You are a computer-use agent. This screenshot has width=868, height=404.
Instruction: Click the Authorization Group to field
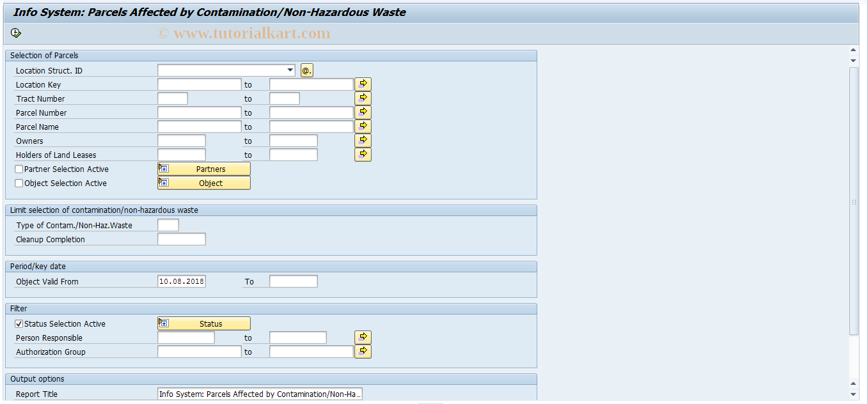click(x=312, y=352)
